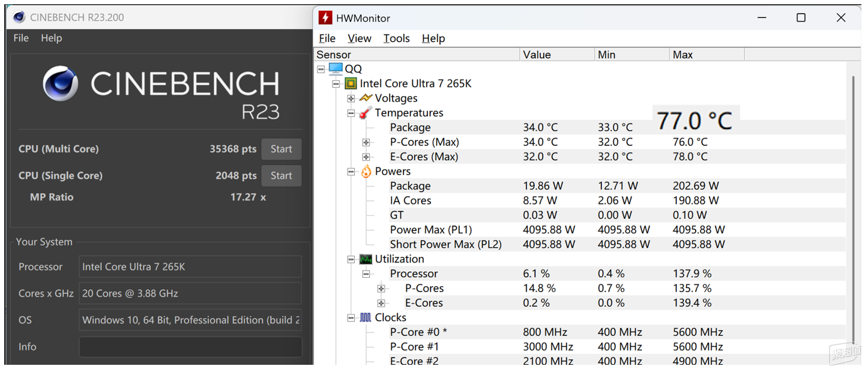Image resolution: width=868 pixels, height=372 pixels.
Task: Click the Sensor column header
Action: tap(417, 55)
